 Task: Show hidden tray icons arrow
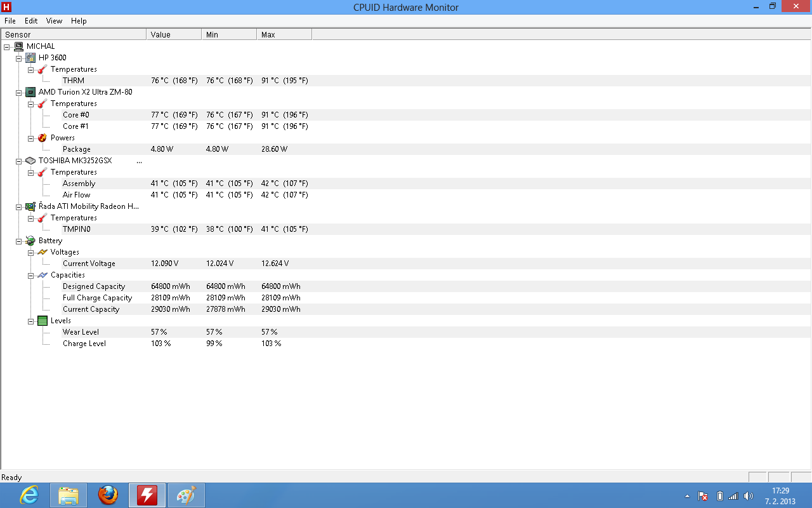click(x=687, y=496)
